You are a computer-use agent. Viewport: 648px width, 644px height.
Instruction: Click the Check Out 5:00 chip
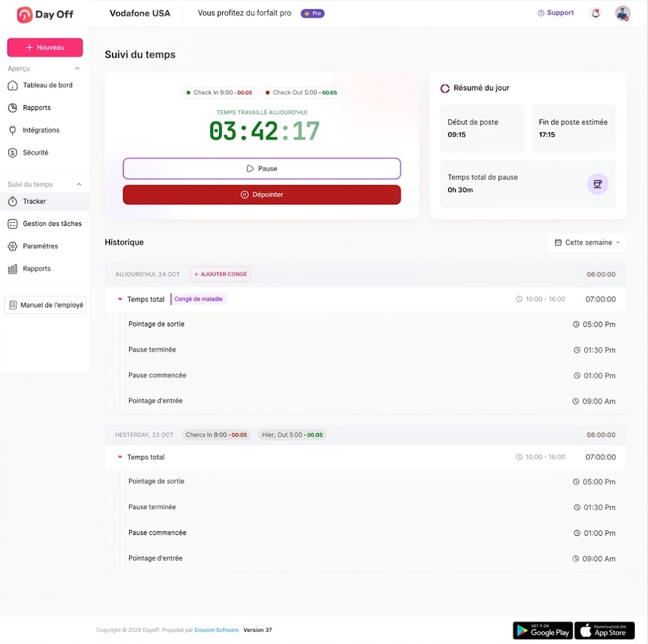click(x=301, y=93)
